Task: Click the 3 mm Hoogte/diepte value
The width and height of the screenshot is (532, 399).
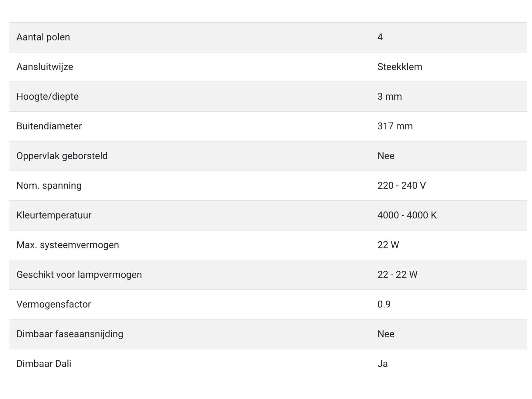Action: point(389,96)
